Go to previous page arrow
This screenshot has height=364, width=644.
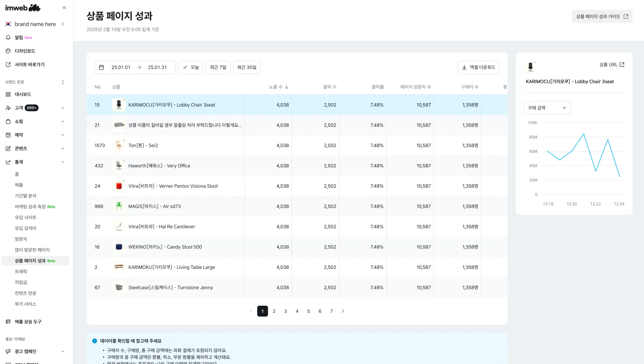click(x=251, y=311)
